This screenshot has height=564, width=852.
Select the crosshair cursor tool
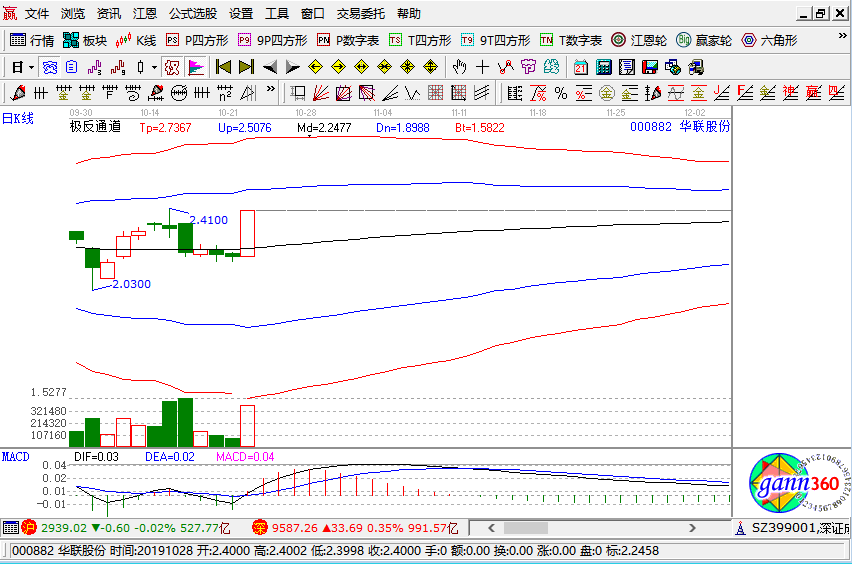(x=482, y=67)
